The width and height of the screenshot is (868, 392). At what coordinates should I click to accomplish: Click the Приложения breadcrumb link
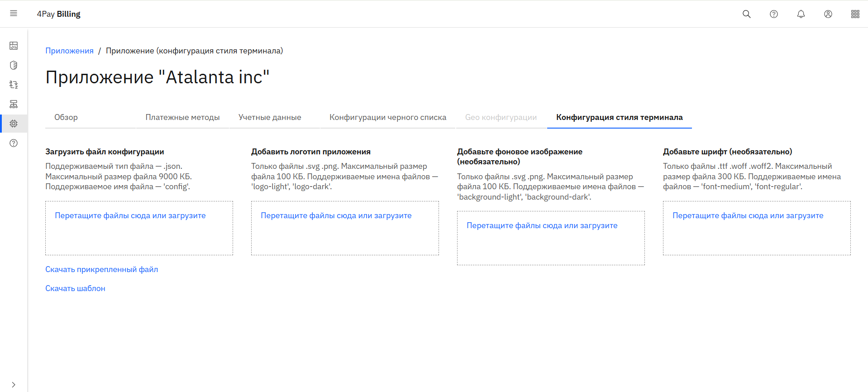tap(69, 51)
